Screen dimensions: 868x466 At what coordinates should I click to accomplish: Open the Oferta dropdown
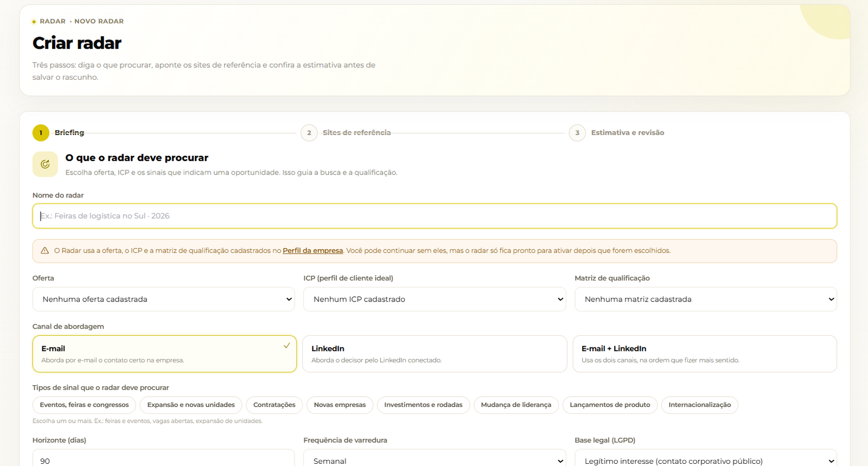tap(163, 299)
